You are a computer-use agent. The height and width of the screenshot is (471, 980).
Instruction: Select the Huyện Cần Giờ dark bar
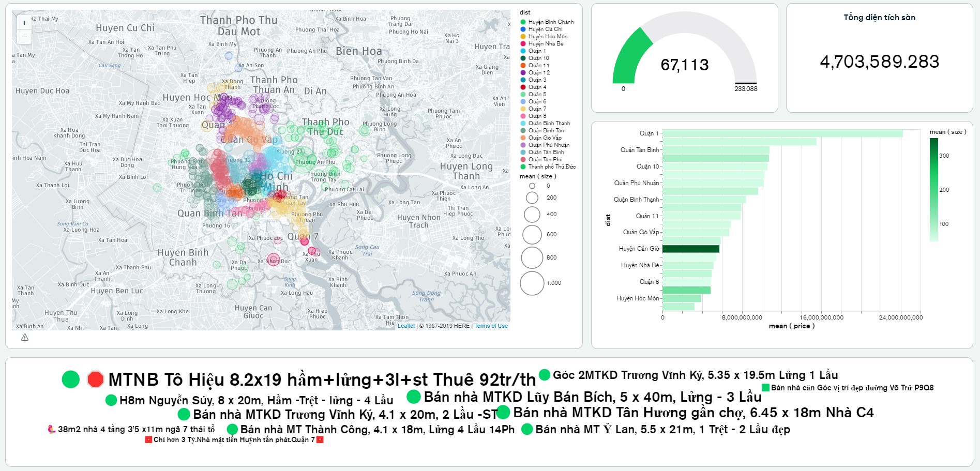[x=690, y=249]
